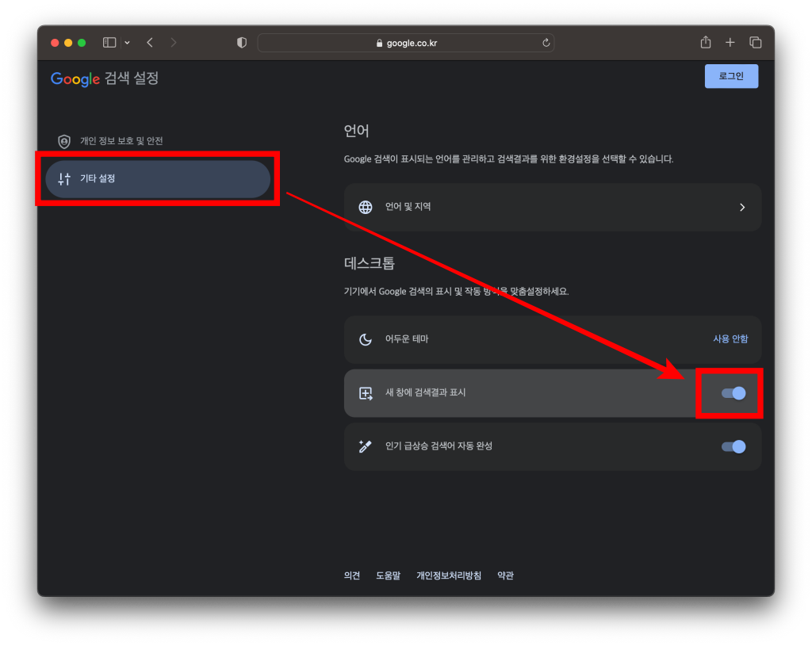Screen dimensions: 812x646
Task: Show tab overview icon
Action: pos(755,43)
